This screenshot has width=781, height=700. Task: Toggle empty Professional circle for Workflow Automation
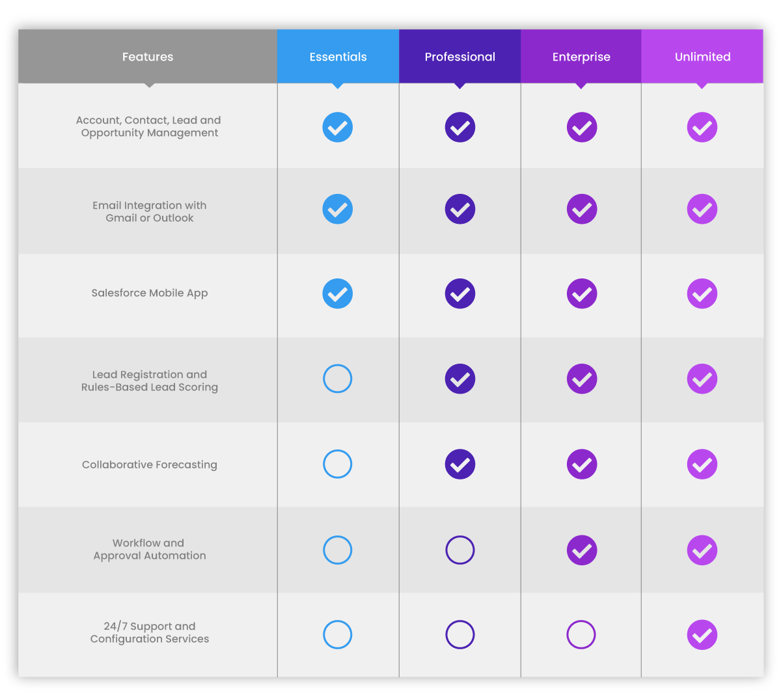460,550
